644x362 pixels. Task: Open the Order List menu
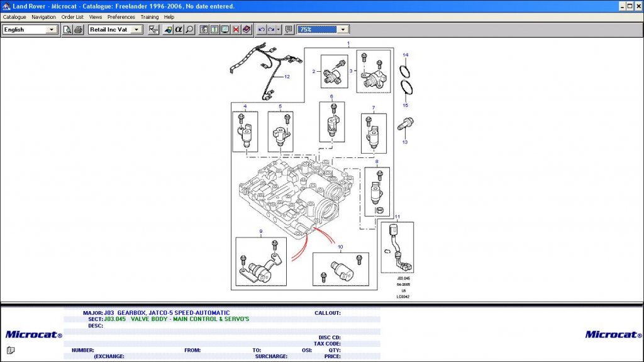click(x=72, y=17)
